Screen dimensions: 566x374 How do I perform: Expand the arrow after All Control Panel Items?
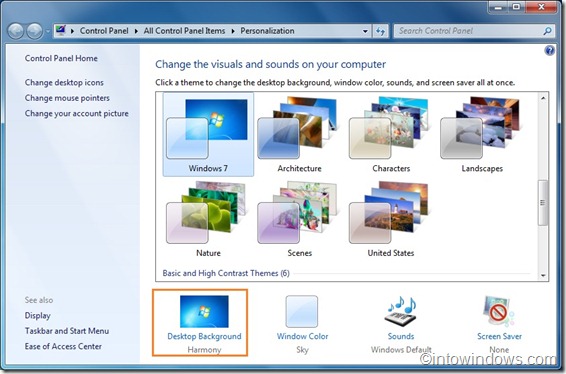click(x=233, y=31)
